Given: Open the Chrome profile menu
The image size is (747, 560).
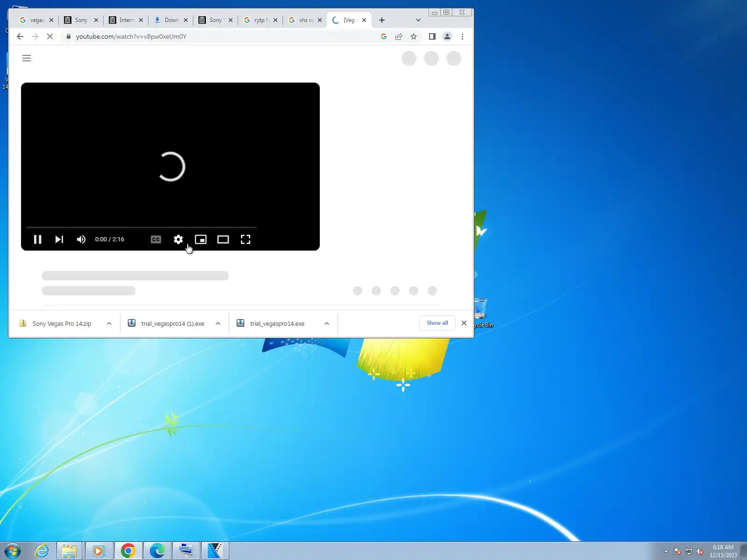Looking at the screenshot, I should point(447,36).
